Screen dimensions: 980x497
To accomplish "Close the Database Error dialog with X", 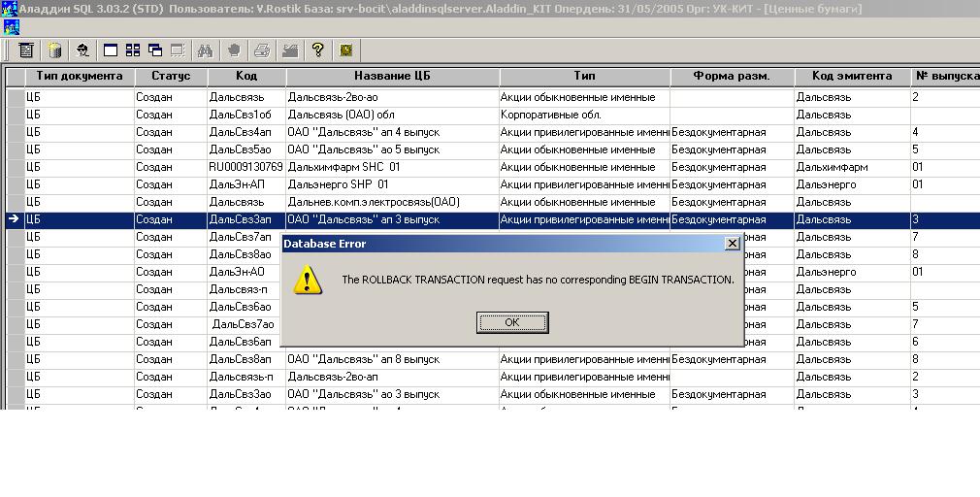I will coord(732,244).
